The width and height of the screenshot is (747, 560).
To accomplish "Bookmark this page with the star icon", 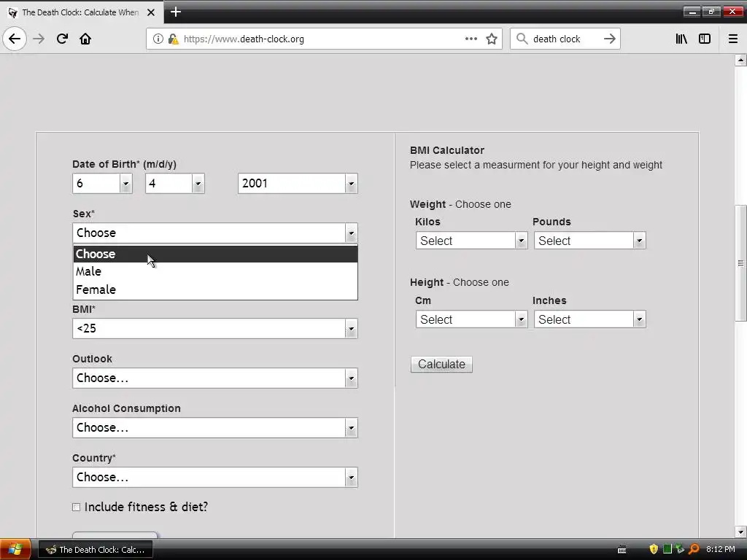I will coord(492,39).
